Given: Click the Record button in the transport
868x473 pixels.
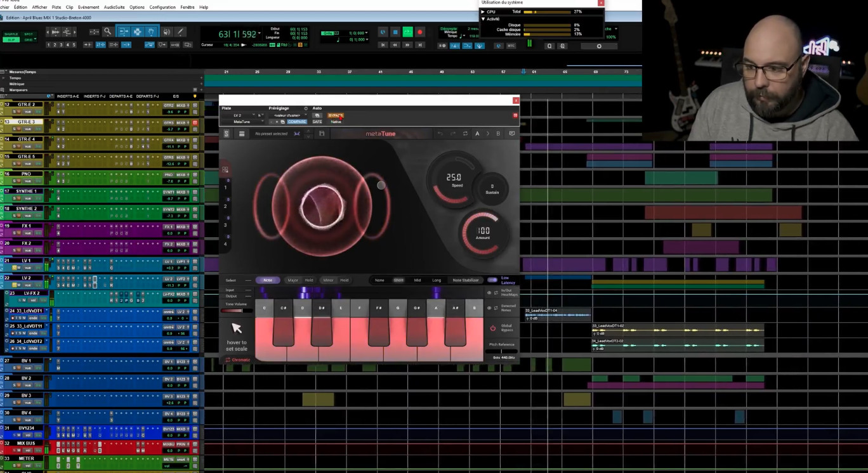Looking at the screenshot, I should [419, 32].
